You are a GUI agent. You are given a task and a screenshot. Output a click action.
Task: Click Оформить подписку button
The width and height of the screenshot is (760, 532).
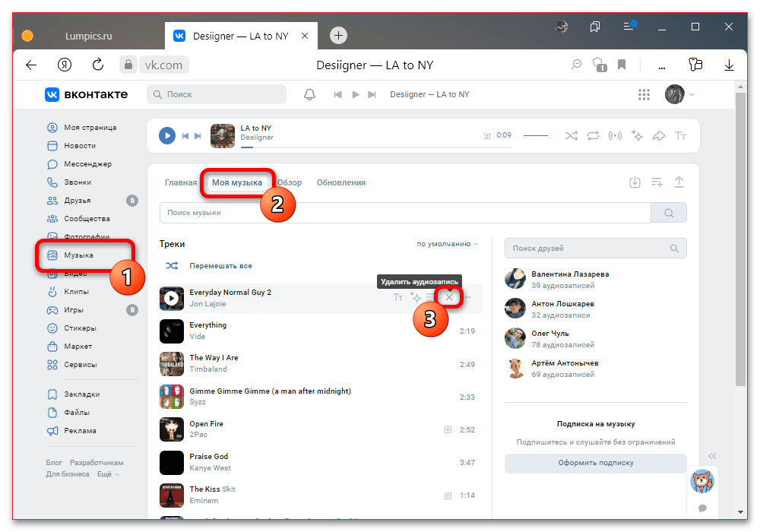coord(596,463)
